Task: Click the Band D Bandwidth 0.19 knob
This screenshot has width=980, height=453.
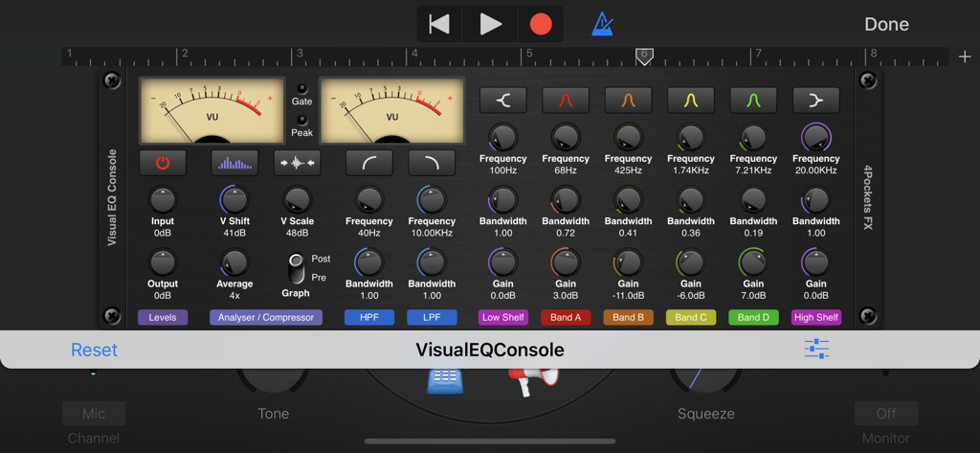Action: coord(753,200)
